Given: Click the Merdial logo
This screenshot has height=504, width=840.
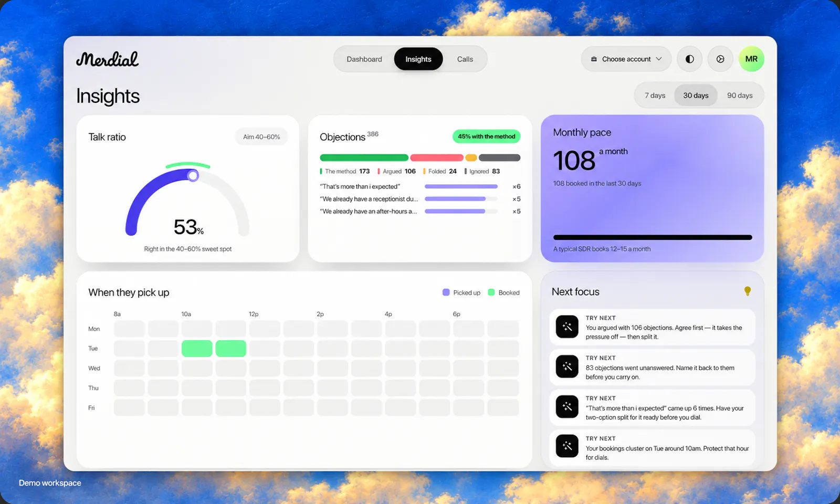Looking at the screenshot, I should point(108,59).
